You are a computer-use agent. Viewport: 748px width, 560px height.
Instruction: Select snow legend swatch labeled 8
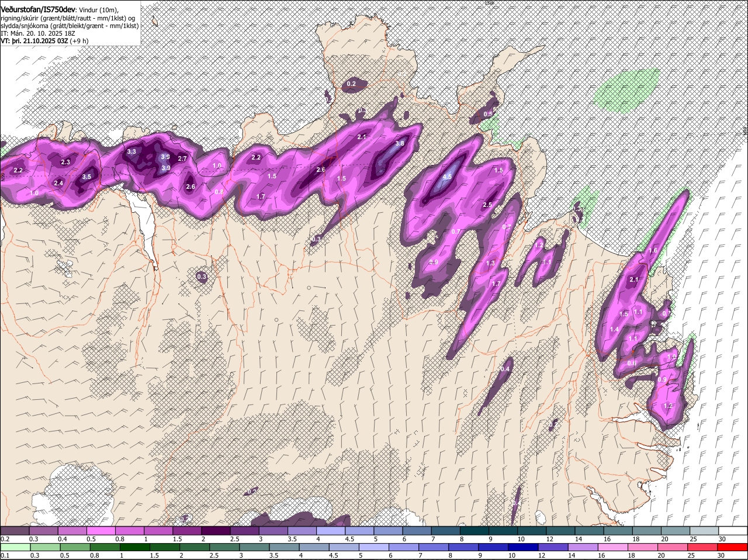click(475, 531)
